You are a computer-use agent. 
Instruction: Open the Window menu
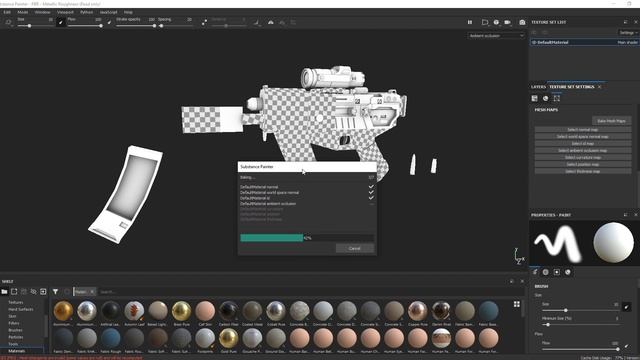[42, 12]
